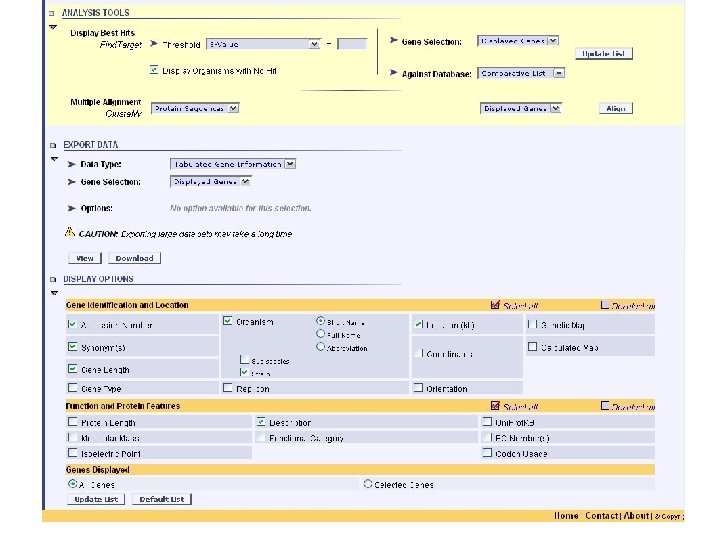720x540 pixels.
Task: Open the Home link in footer
Action: (x=566, y=516)
